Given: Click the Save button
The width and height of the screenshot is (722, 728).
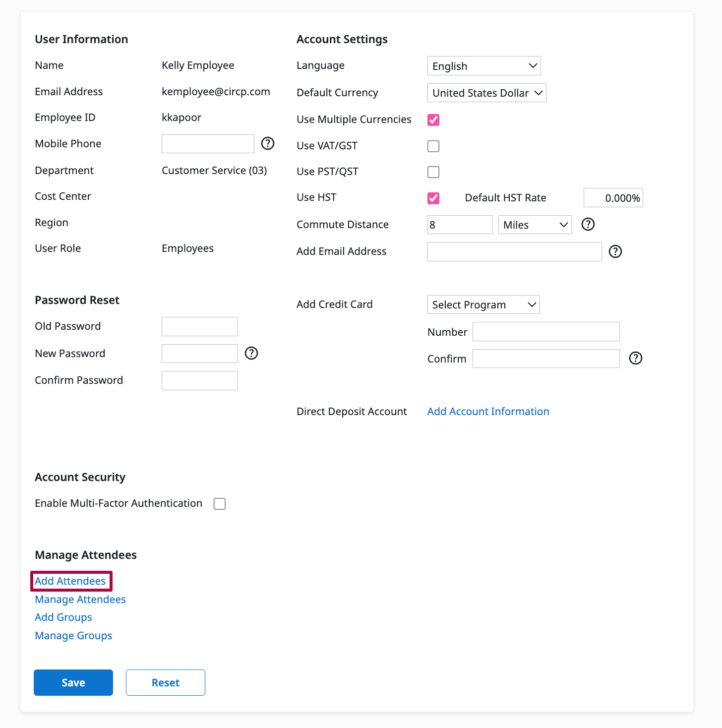Looking at the screenshot, I should point(73,683).
